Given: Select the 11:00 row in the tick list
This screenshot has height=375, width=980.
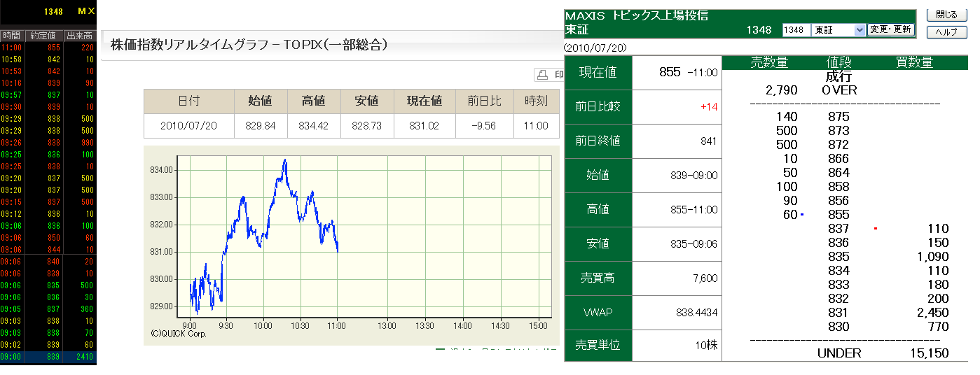Looking at the screenshot, I should (48, 48).
